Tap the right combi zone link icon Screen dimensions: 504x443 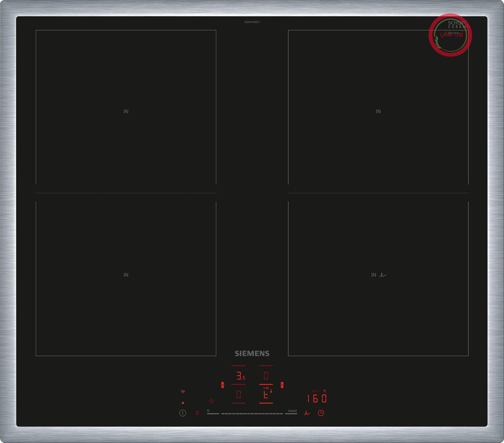pyautogui.click(x=282, y=385)
